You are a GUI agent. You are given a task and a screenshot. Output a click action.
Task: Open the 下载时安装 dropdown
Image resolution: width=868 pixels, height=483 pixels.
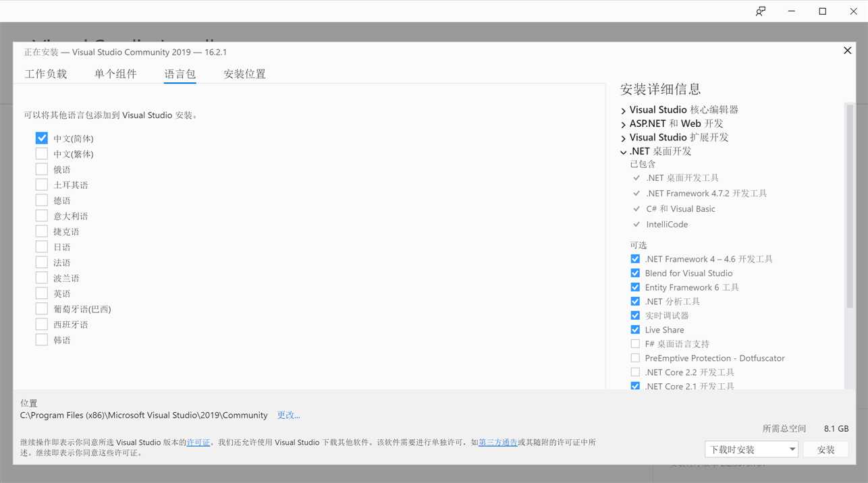(x=751, y=449)
